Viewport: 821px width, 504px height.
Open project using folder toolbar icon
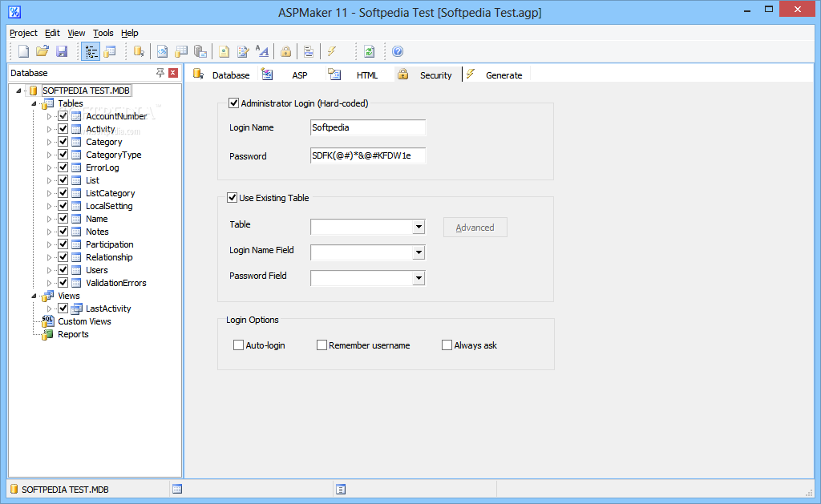42,51
